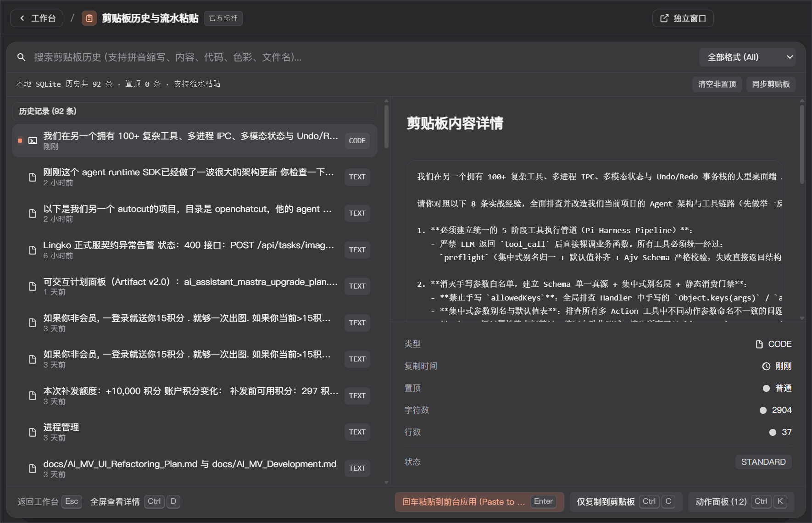Viewport: 812px width, 523px height.
Task: Click the back chevron in 工作台 button
Action: coord(22,18)
